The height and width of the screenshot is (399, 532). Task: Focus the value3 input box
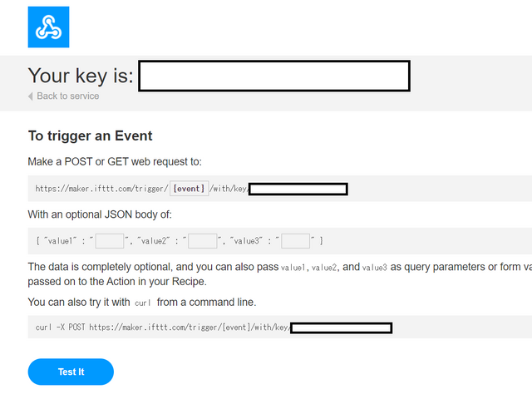point(296,241)
